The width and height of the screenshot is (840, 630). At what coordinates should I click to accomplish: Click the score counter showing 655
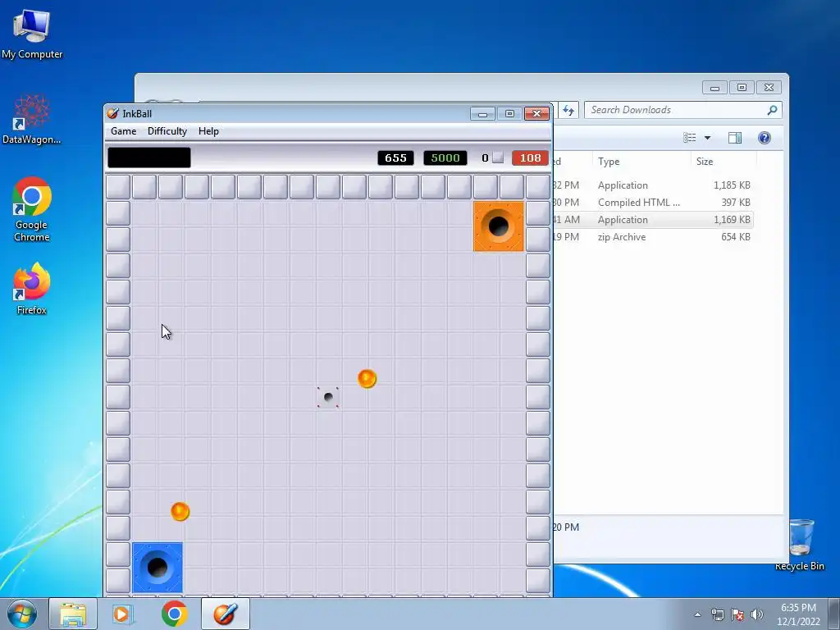click(x=395, y=158)
